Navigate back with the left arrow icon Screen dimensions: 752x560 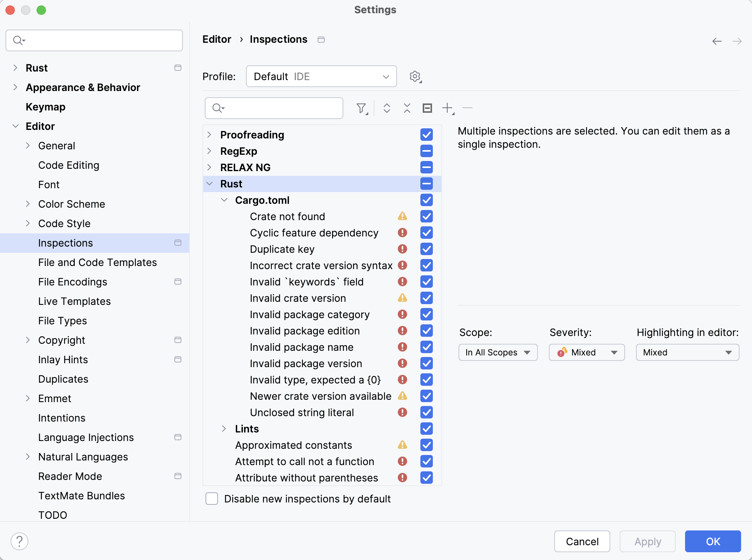coord(717,41)
